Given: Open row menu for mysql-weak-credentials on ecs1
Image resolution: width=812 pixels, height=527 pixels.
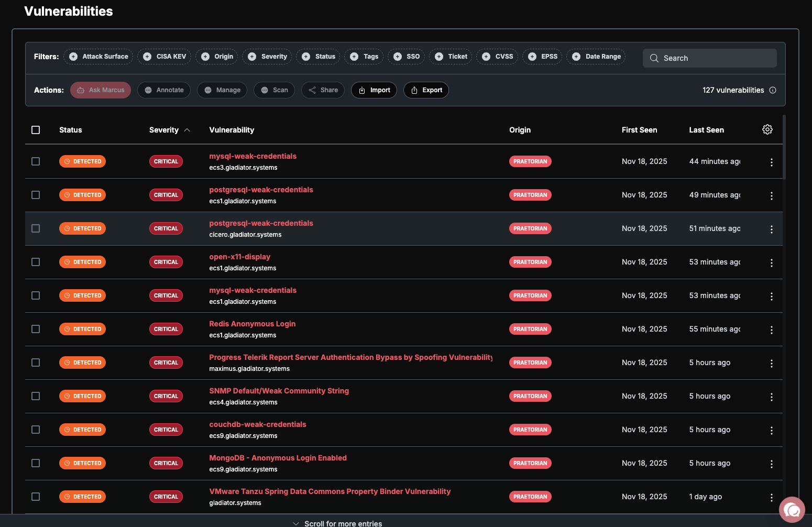Looking at the screenshot, I should pyautogui.click(x=772, y=297).
